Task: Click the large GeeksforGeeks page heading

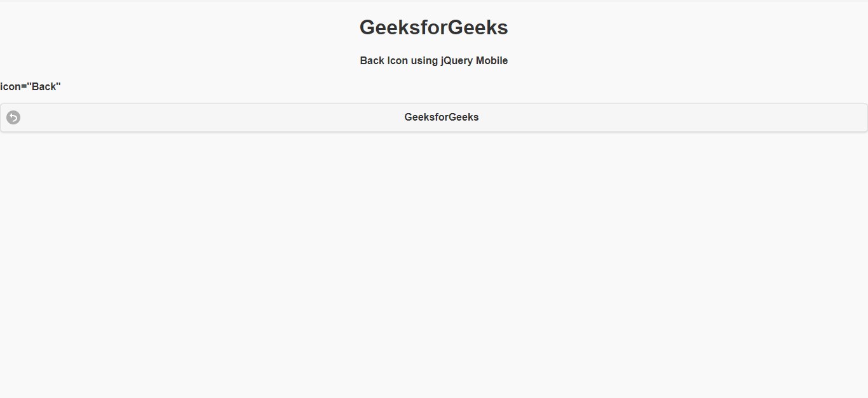Action: (x=434, y=27)
